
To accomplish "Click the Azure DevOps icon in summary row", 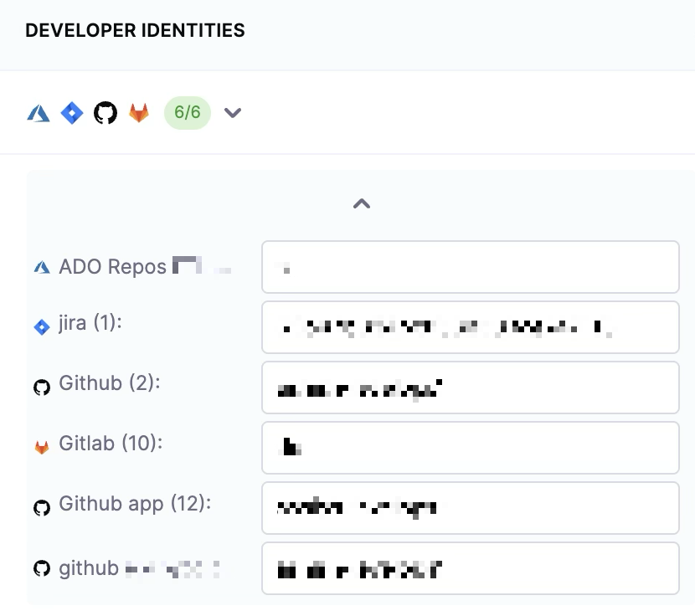I will point(39,113).
